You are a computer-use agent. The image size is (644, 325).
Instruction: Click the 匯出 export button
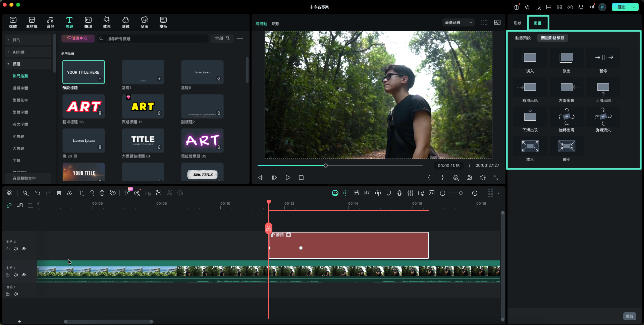point(622,7)
